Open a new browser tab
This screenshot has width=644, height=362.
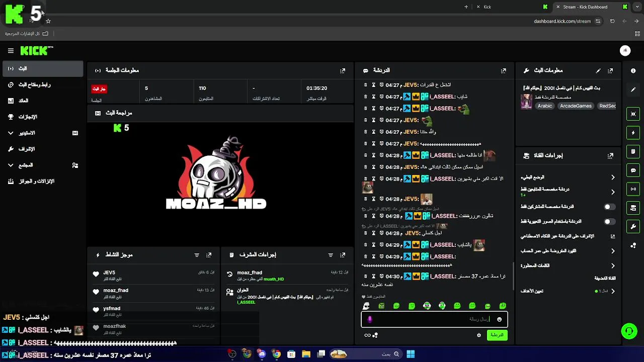click(466, 7)
